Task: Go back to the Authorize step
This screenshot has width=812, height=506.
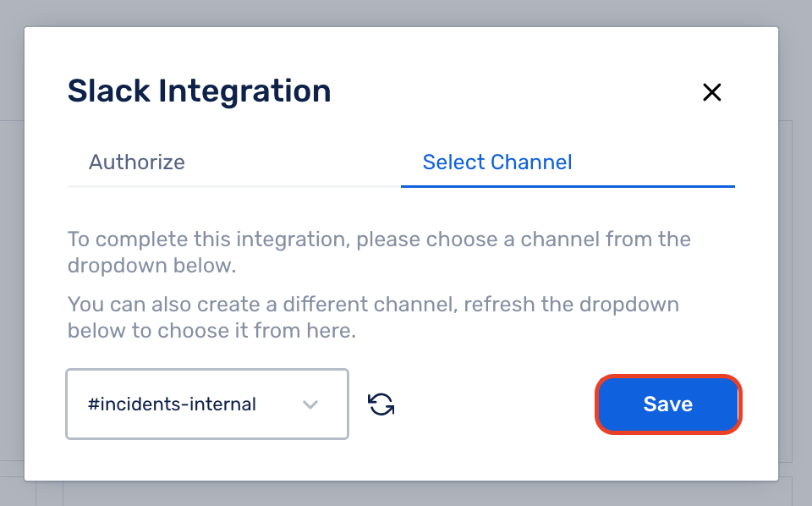Action: click(137, 162)
